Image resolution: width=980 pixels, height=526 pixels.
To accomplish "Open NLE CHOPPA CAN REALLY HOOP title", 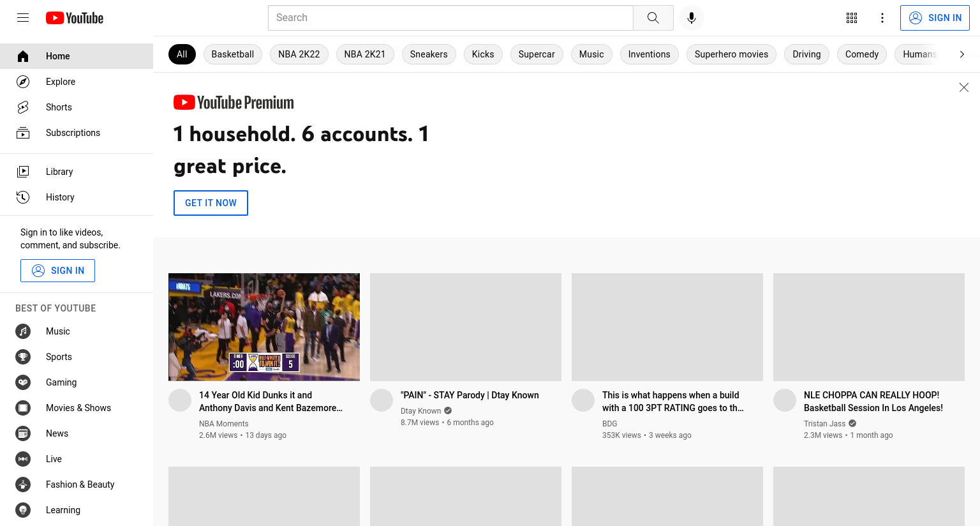I will pos(873,402).
